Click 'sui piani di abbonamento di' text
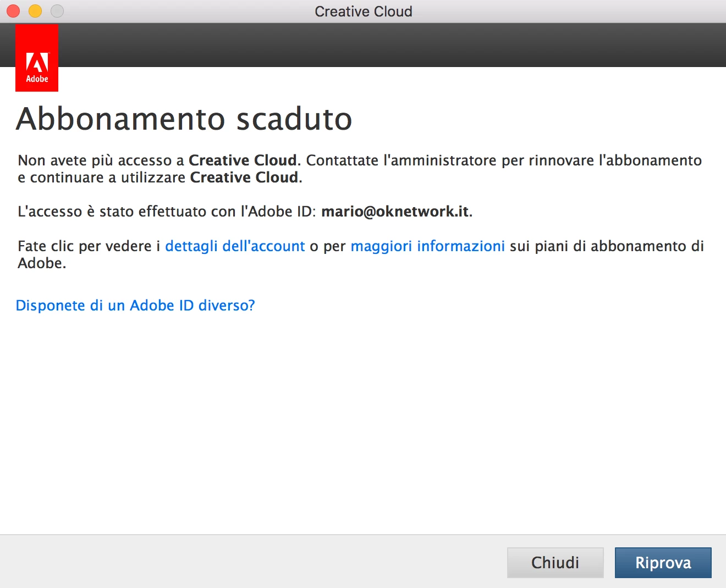Viewport: 726px width, 588px height. click(607, 246)
